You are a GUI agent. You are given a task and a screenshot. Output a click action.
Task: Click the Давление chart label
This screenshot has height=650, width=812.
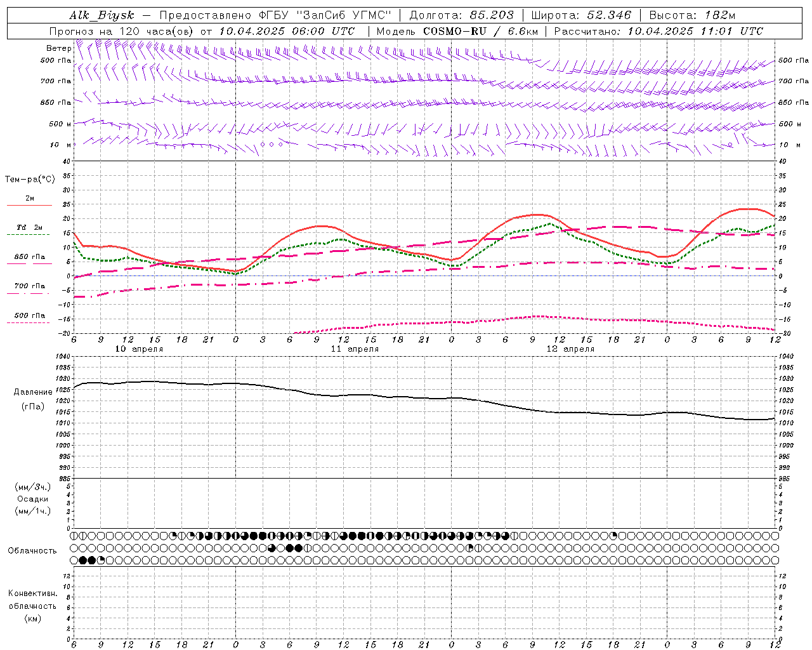[x=33, y=392]
